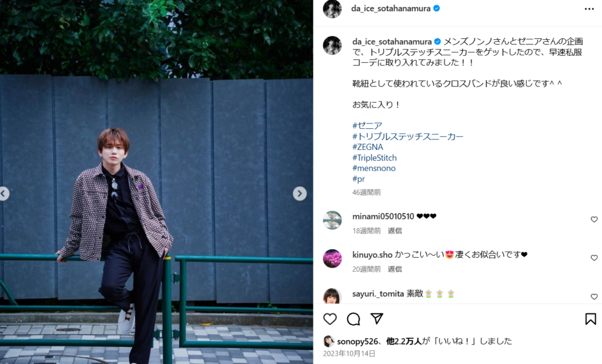602x364 pixels.
Task: Click header profile avatar of da_ice_sotahanamura
Action: 332,8
